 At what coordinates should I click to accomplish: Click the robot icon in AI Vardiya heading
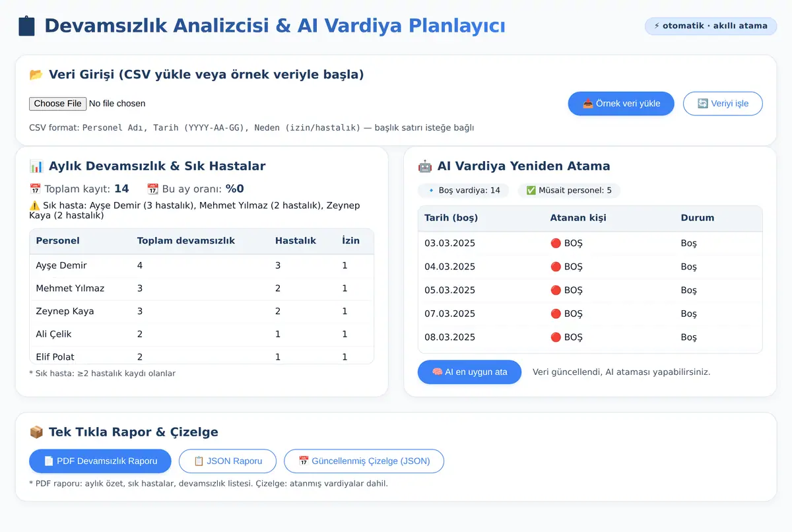(x=425, y=166)
